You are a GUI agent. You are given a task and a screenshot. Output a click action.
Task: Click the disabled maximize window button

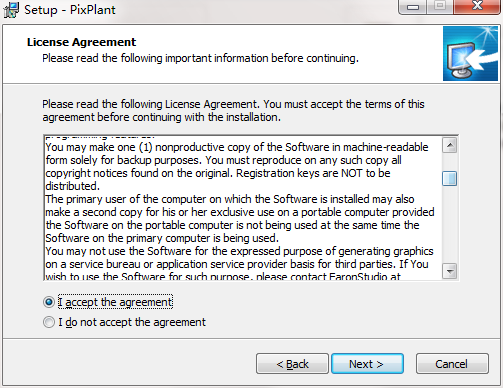pyautogui.click(x=440, y=7)
